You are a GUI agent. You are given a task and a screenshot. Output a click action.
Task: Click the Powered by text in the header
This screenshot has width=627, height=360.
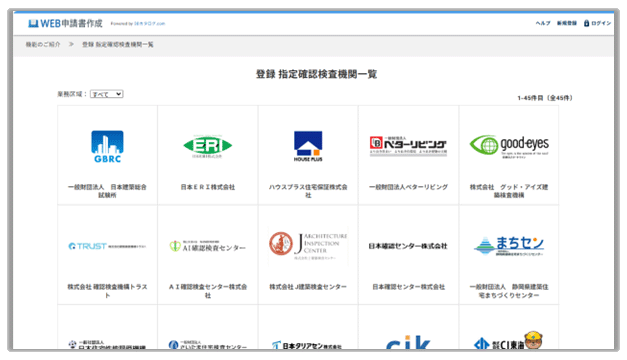click(x=138, y=24)
